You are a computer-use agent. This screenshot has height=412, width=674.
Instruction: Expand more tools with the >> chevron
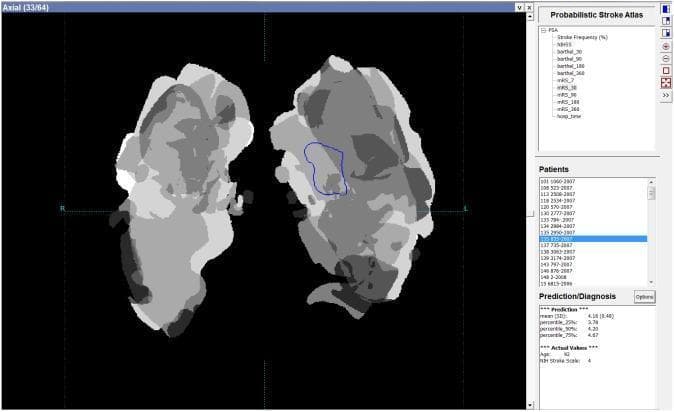coord(666,95)
